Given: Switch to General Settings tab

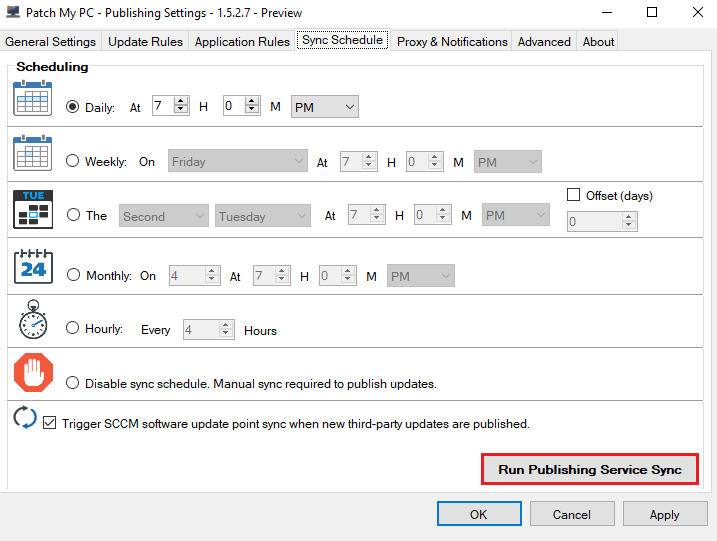Looking at the screenshot, I should click(50, 42).
